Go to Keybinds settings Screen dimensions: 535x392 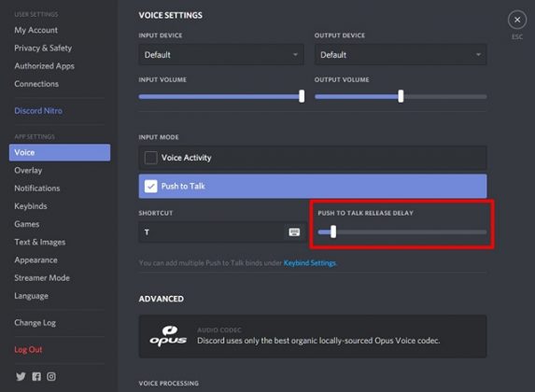(31, 206)
